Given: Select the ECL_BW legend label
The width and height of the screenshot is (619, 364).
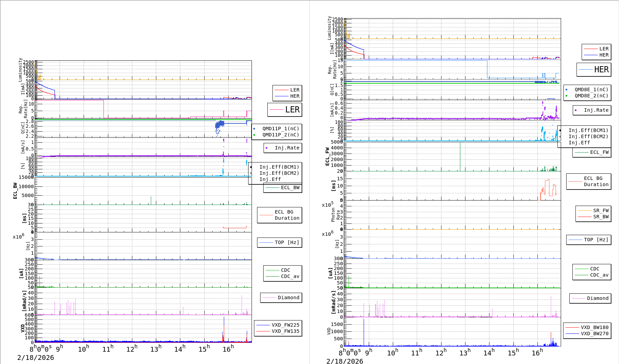Looking at the screenshot, I should pyautogui.click(x=290, y=187).
